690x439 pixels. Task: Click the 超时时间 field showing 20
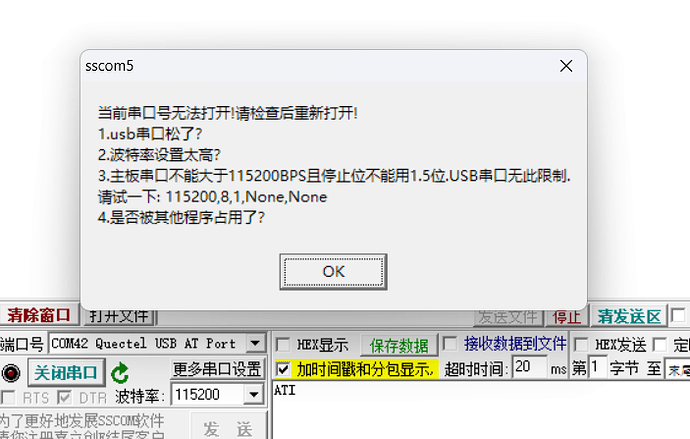(530, 366)
